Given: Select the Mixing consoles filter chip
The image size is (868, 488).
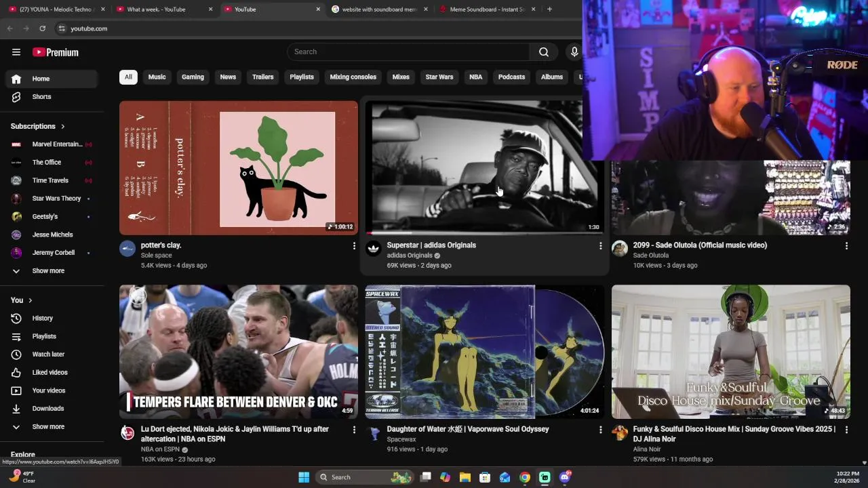Looking at the screenshot, I should [353, 77].
